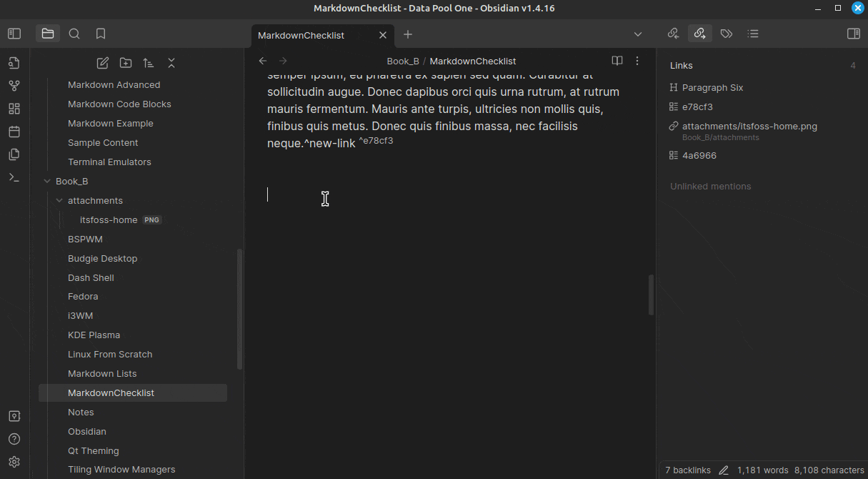Open the graph view from the ribbon
The image size is (868, 479).
[x=14, y=86]
